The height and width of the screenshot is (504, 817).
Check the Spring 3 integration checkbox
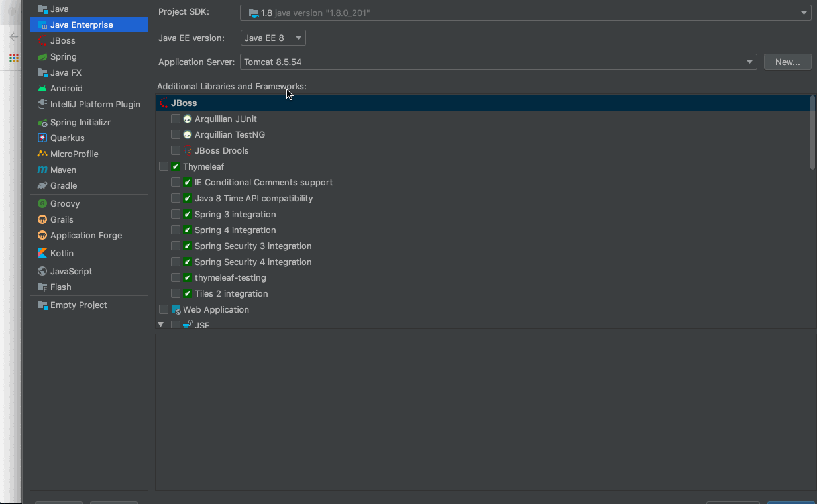176,215
